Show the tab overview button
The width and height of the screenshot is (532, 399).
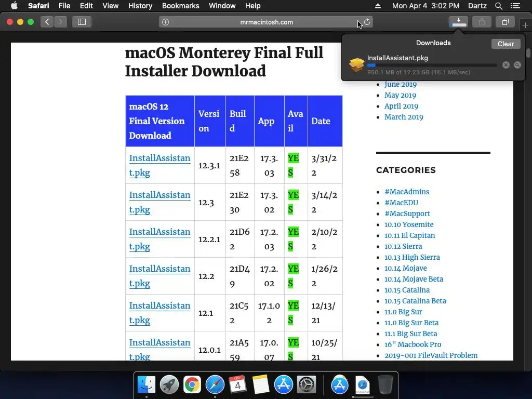505,22
